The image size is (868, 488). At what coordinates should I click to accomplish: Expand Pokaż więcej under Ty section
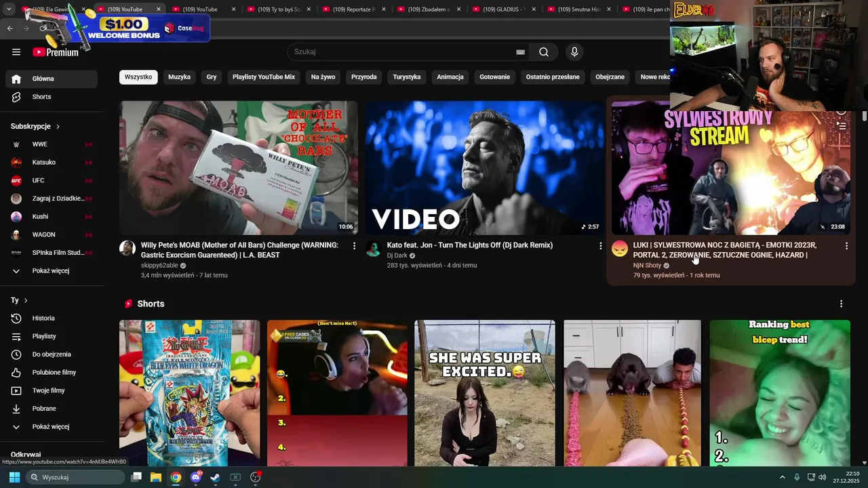[52, 427]
